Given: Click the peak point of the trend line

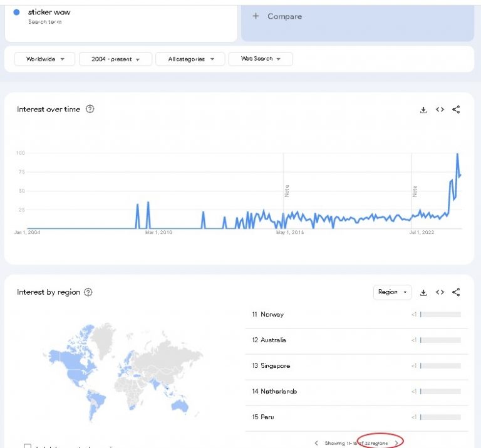Looking at the screenshot, I should pyautogui.click(x=457, y=154).
